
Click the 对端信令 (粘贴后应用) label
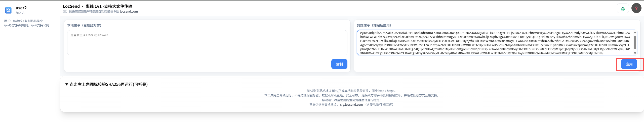(x=374, y=25)
